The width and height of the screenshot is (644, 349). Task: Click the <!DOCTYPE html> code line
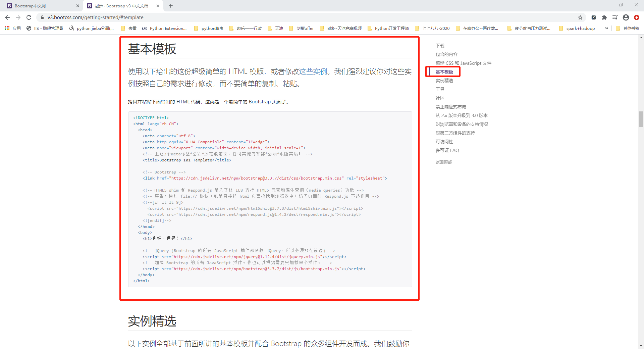click(151, 118)
